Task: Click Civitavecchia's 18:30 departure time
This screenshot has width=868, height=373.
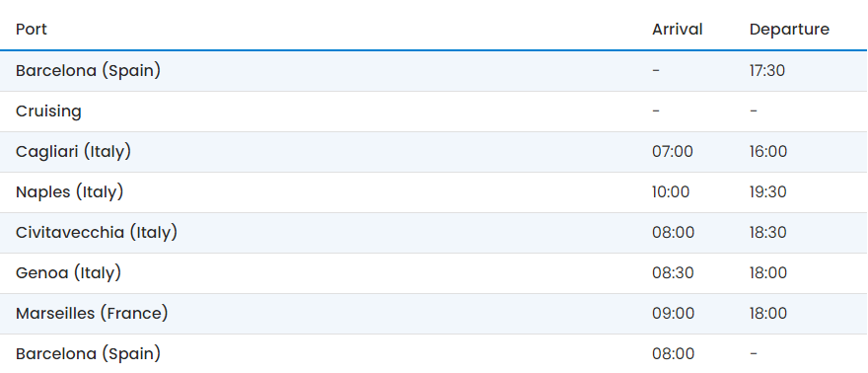Action: (768, 233)
